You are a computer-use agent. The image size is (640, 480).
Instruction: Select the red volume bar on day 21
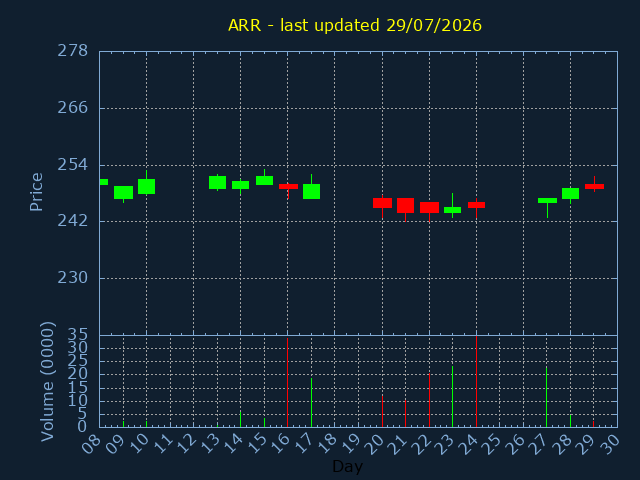[x=405, y=413]
